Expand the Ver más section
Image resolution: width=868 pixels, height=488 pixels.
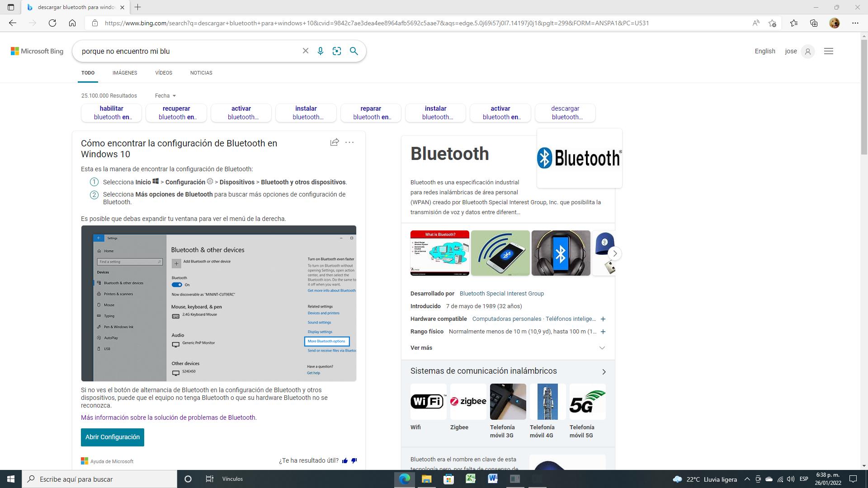coord(602,348)
